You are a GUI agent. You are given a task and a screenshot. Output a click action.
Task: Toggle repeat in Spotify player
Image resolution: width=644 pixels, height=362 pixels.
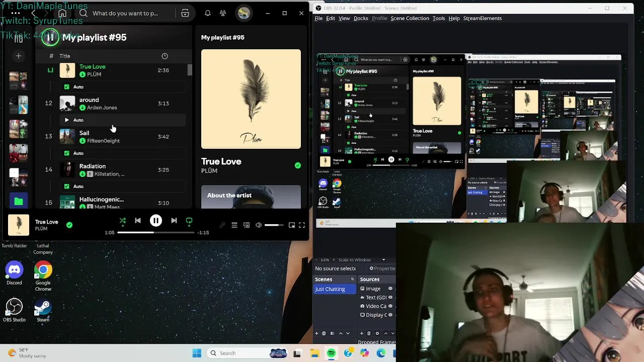tap(189, 221)
